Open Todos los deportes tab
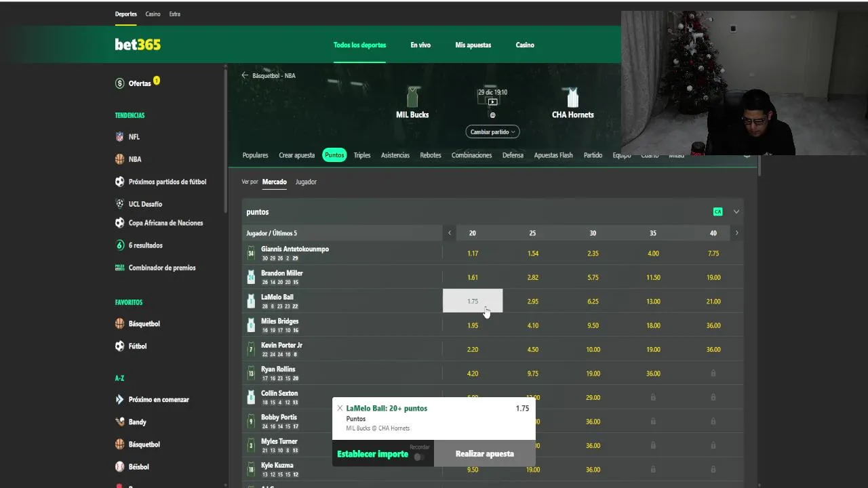 coord(359,45)
